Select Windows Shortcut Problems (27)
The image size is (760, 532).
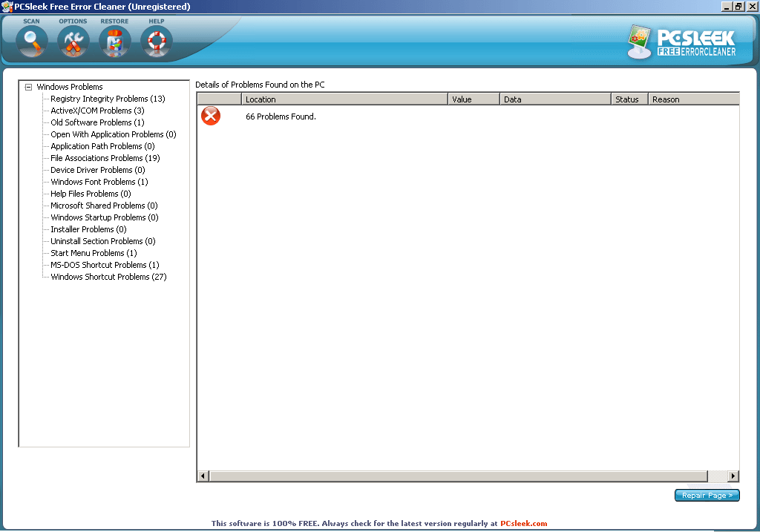click(108, 277)
